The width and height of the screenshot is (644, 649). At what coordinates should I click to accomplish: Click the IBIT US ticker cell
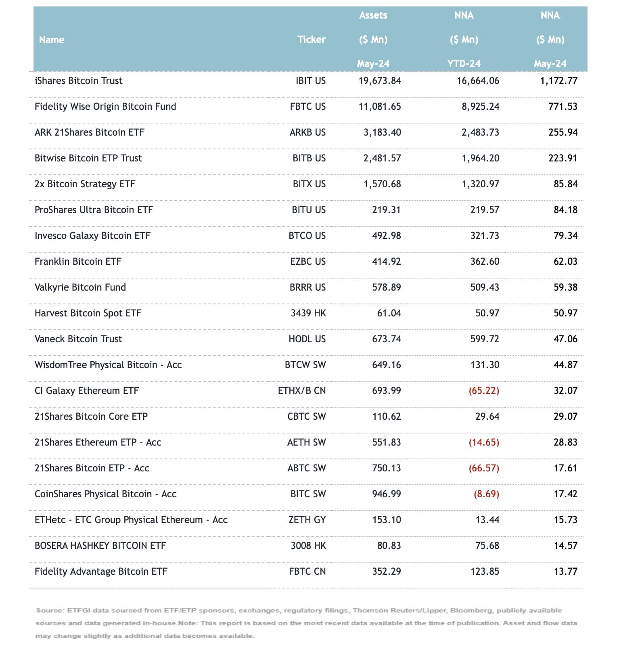point(310,81)
